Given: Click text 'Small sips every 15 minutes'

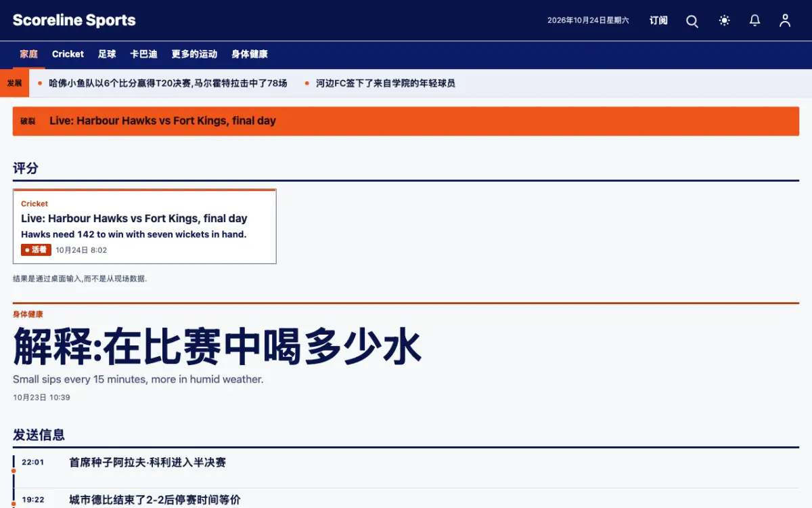Looking at the screenshot, I should 79,379.
